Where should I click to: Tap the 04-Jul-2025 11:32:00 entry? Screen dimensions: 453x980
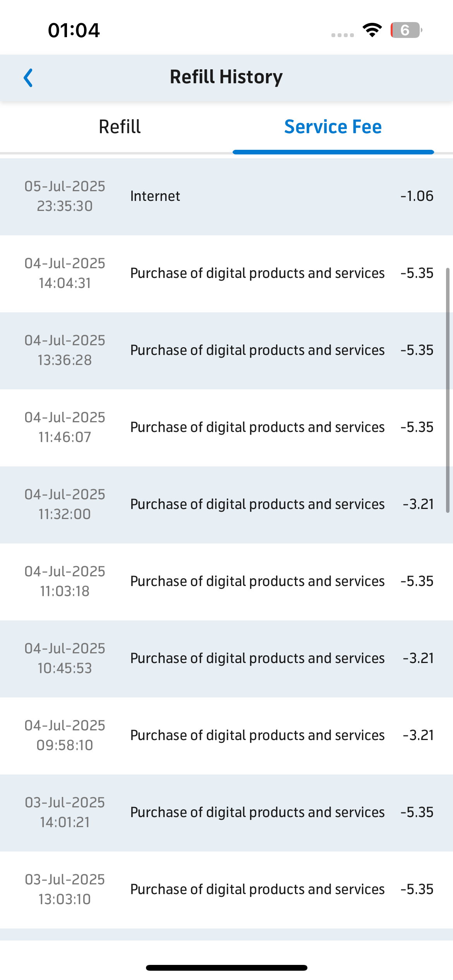tap(226, 505)
